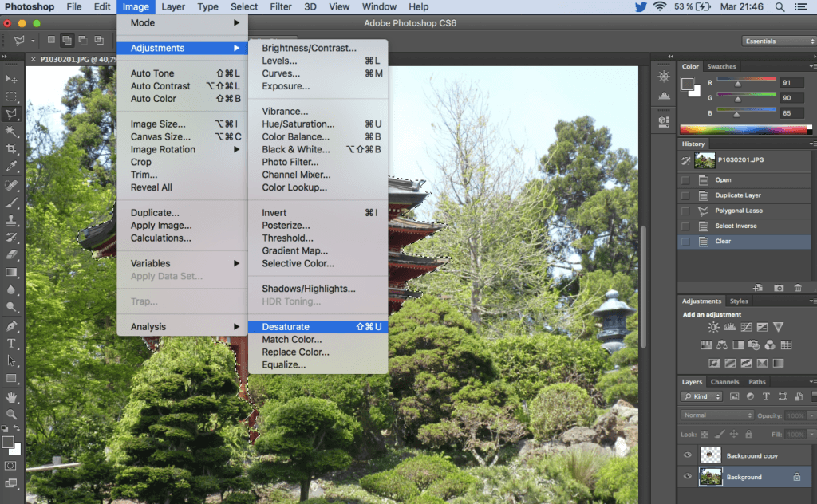Delete current history state with trash icon

click(798, 287)
